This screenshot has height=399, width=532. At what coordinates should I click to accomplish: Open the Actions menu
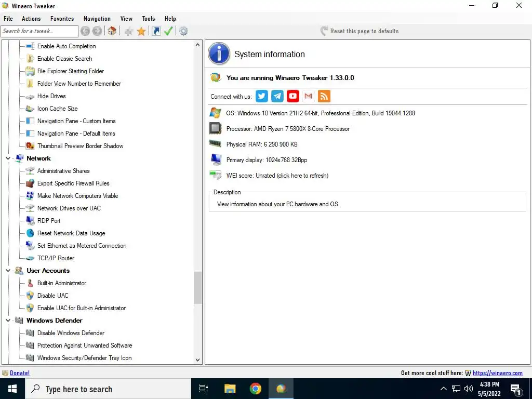coord(31,19)
